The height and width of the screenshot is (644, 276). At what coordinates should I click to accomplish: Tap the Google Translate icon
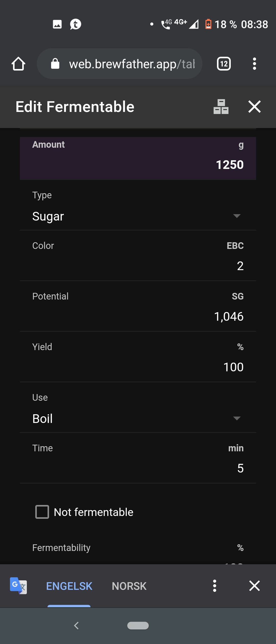click(x=18, y=585)
